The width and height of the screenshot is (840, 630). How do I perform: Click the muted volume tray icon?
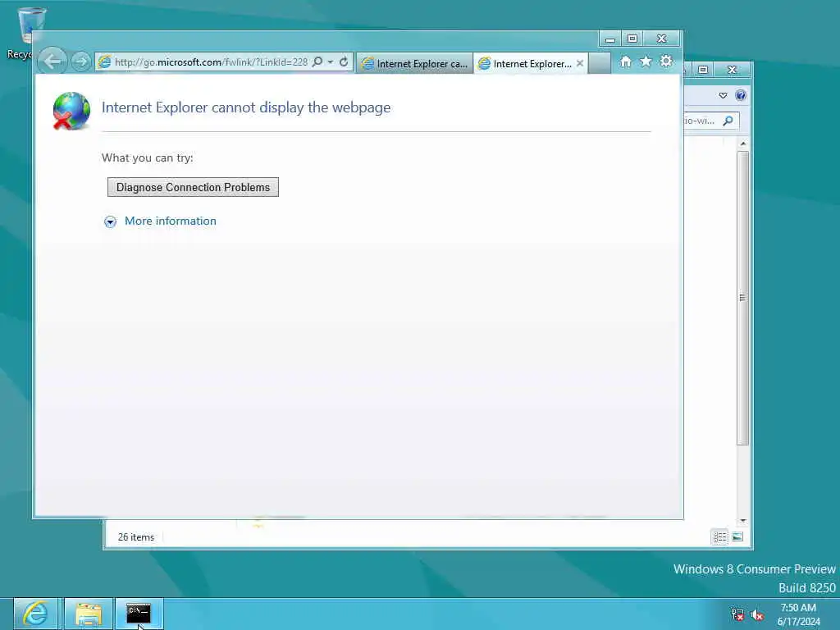757,614
